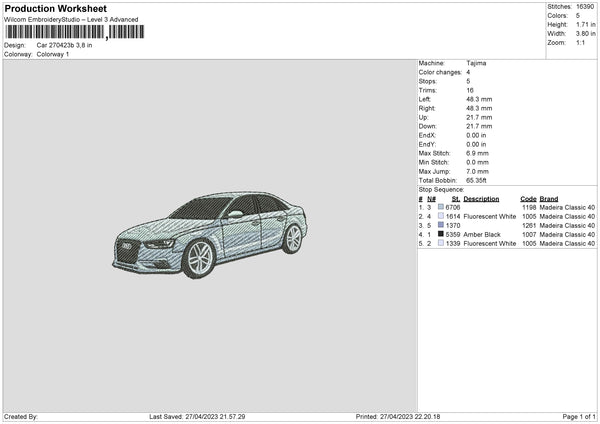Select the 1339 Fluorescent White swatch
Viewport: 600px width, 424px height.
pyautogui.click(x=441, y=243)
